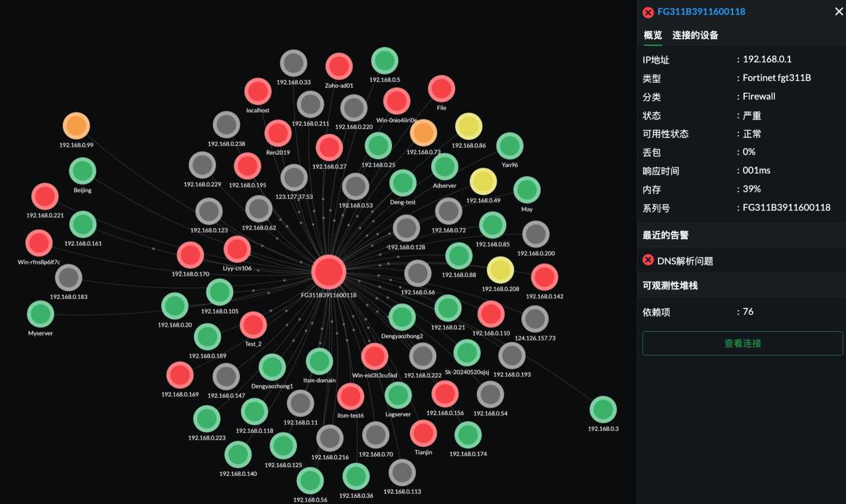Click the red localhost device node
The image size is (846, 504).
(258, 91)
